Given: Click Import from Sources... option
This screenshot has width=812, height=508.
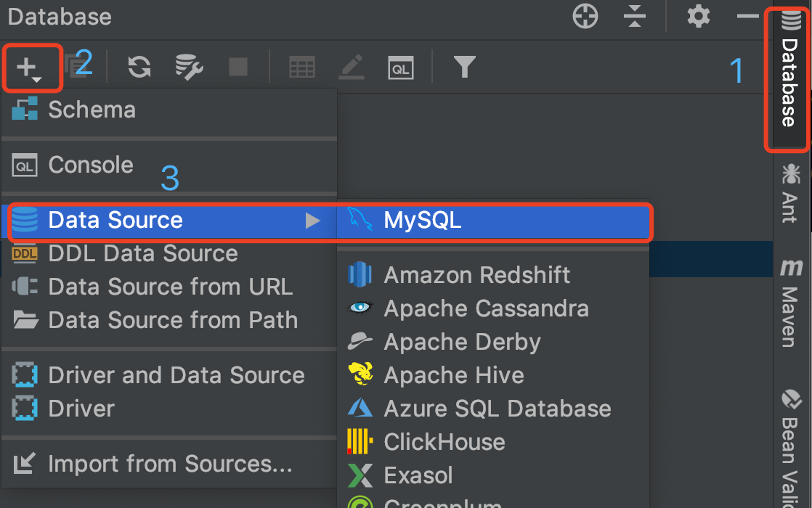Looking at the screenshot, I should click(169, 464).
